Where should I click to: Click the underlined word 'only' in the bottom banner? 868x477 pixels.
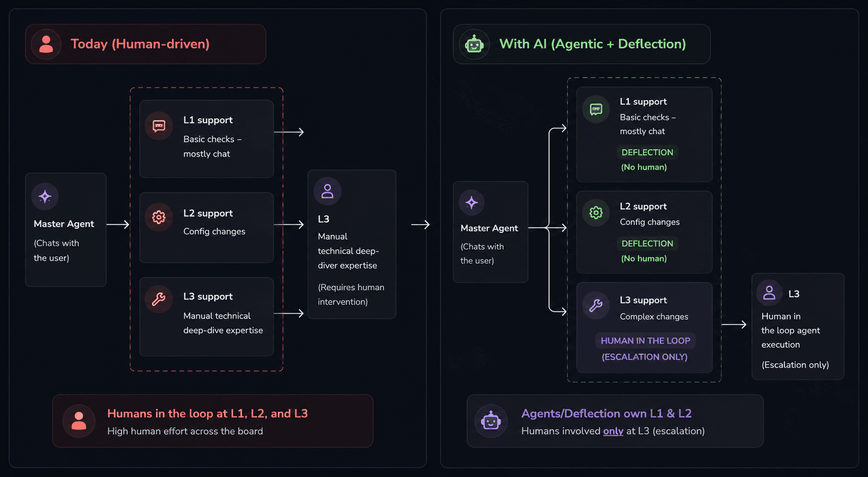tap(613, 431)
